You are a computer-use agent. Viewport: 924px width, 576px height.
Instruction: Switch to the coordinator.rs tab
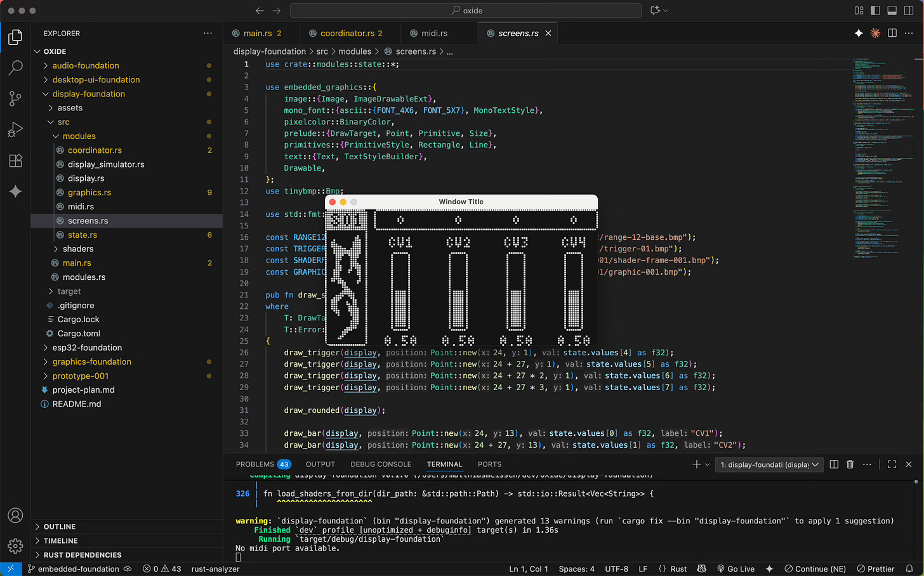347,33
